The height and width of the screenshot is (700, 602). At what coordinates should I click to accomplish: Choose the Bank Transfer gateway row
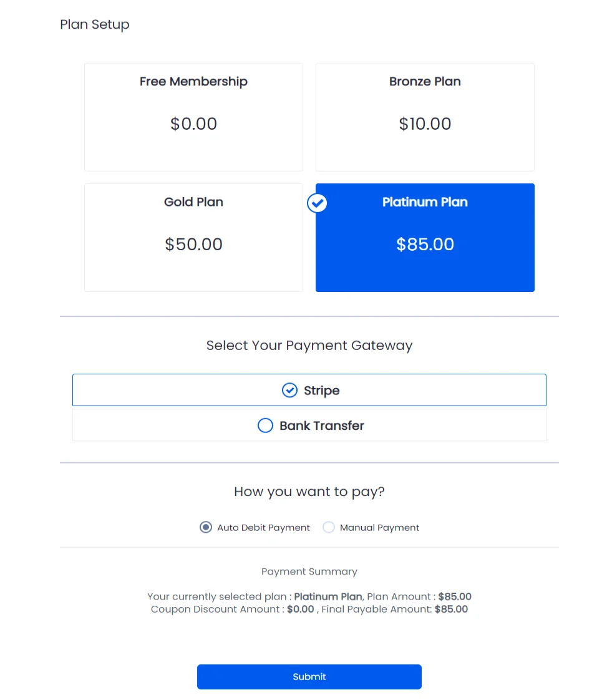(x=309, y=425)
